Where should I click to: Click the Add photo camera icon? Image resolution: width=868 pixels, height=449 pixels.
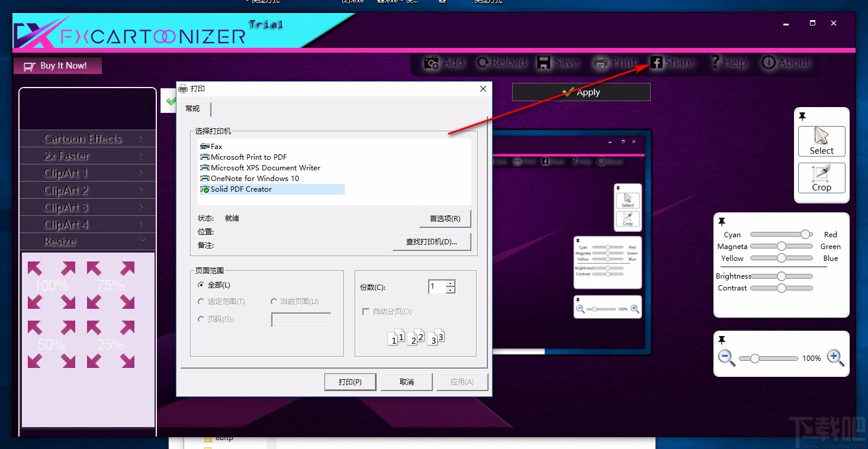pos(432,62)
